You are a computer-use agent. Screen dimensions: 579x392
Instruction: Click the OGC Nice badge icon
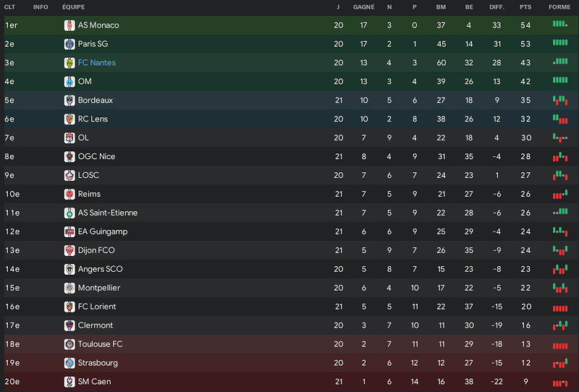69,156
